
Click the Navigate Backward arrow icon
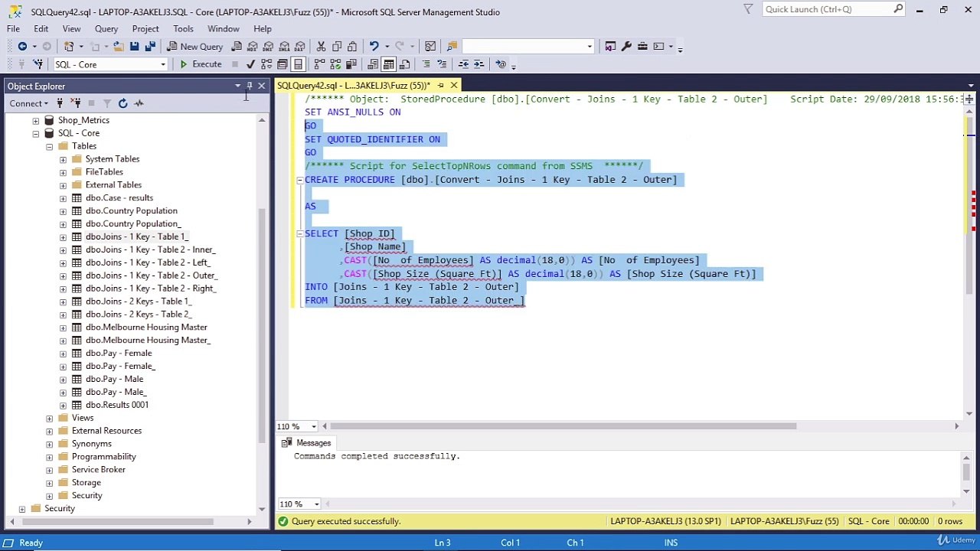coord(22,47)
